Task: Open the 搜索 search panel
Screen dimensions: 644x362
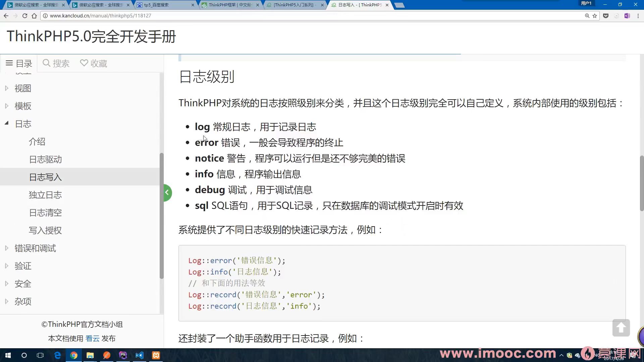Action: click(x=56, y=63)
